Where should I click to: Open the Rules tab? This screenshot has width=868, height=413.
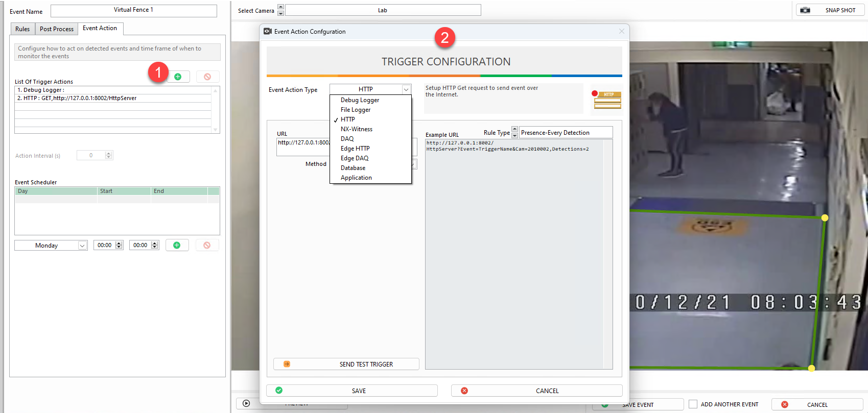[x=22, y=29]
